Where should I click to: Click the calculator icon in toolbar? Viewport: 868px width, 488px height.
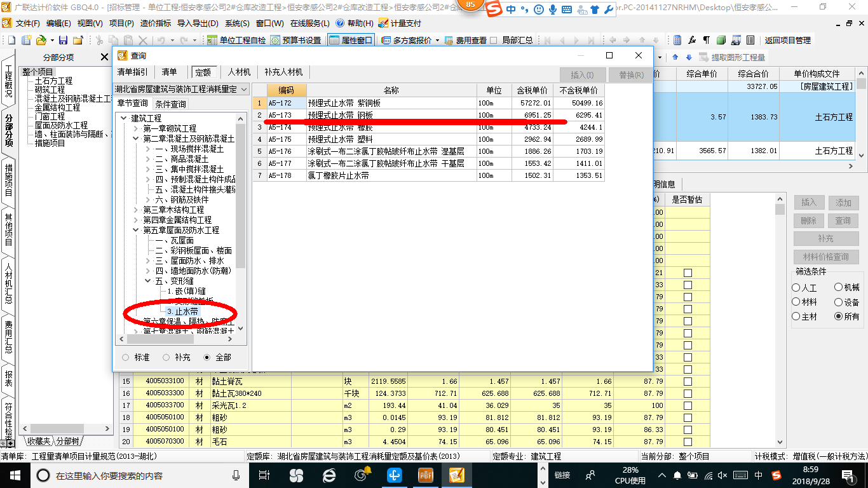tap(677, 40)
